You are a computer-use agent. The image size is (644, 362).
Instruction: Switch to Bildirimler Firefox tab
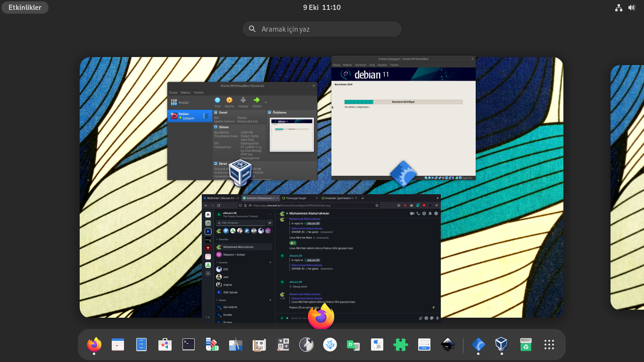(221, 198)
